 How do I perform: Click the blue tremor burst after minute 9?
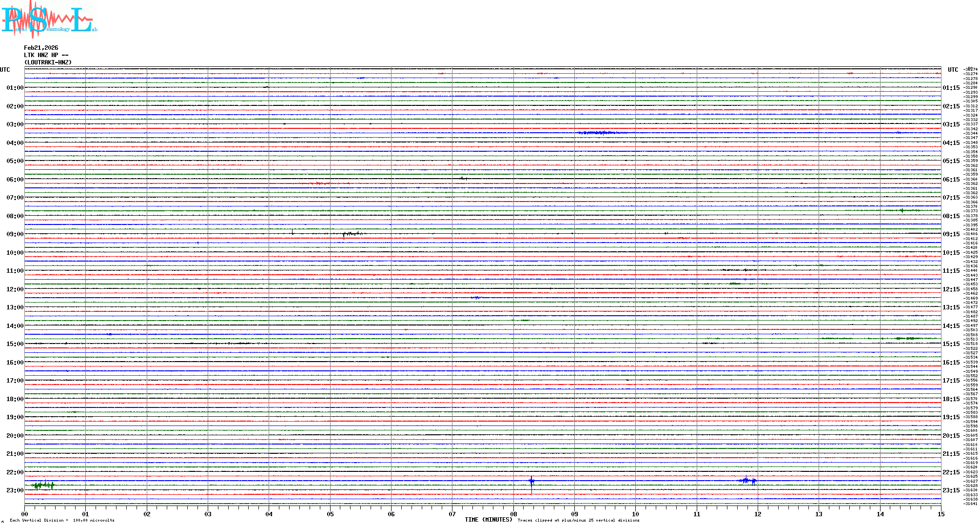602,133
